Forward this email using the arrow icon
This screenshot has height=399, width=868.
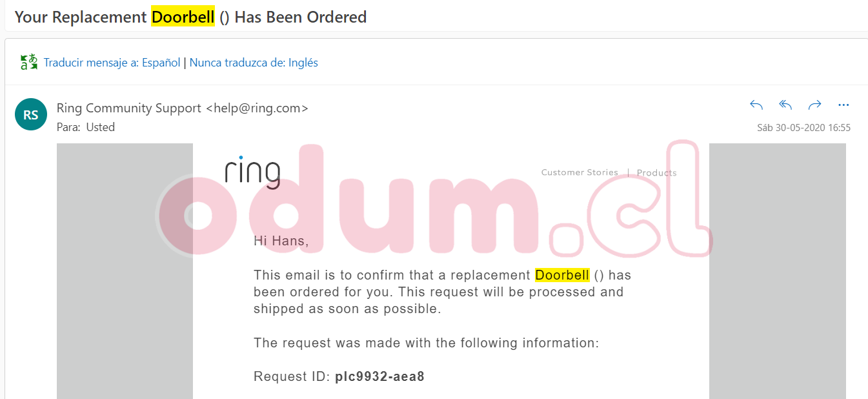814,105
